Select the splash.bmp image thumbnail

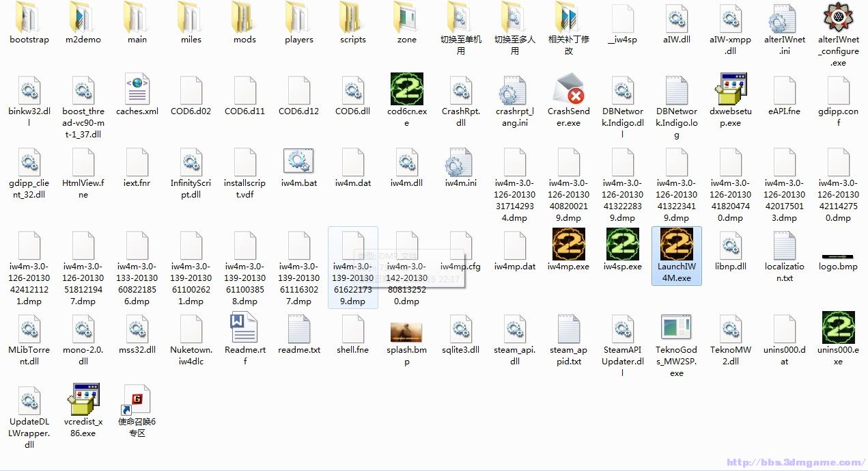(406, 332)
